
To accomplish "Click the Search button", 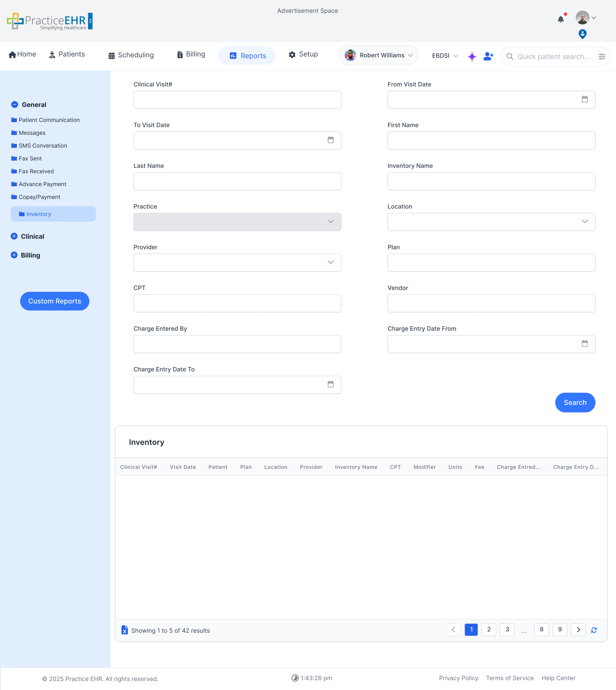I will (x=575, y=402).
